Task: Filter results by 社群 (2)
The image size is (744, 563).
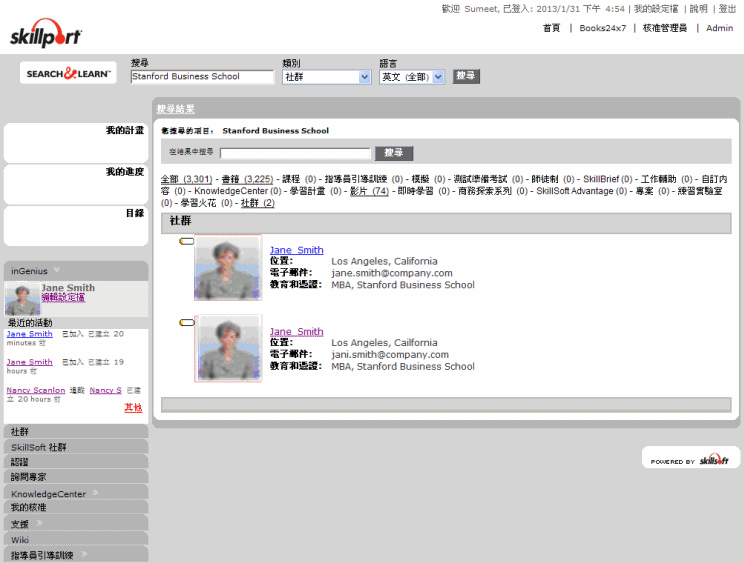Action: pos(258,203)
